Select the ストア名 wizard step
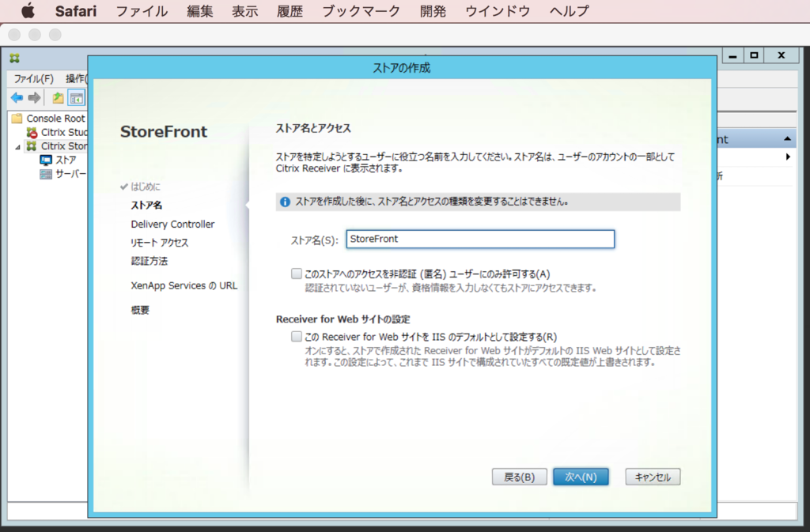Screen dimensions: 810x532 [x=146, y=206]
